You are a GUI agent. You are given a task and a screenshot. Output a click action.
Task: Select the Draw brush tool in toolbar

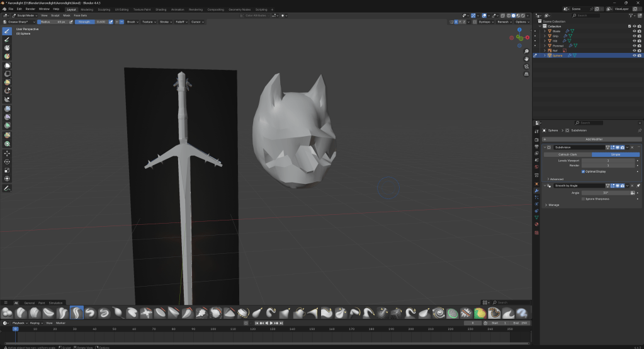(x=8, y=31)
